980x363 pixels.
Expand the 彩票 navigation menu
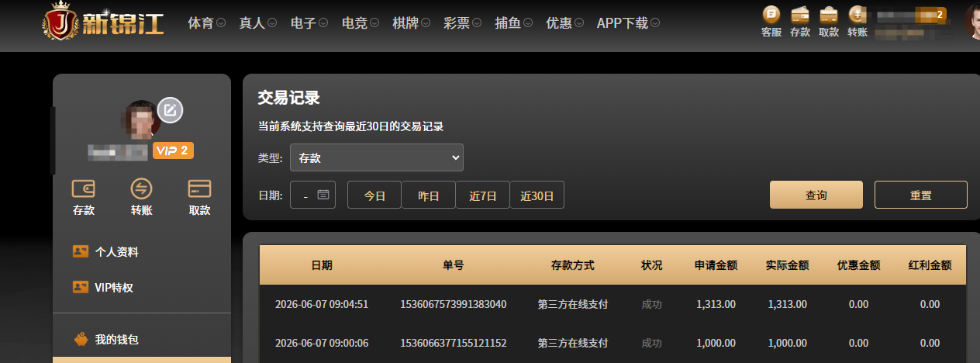462,23
